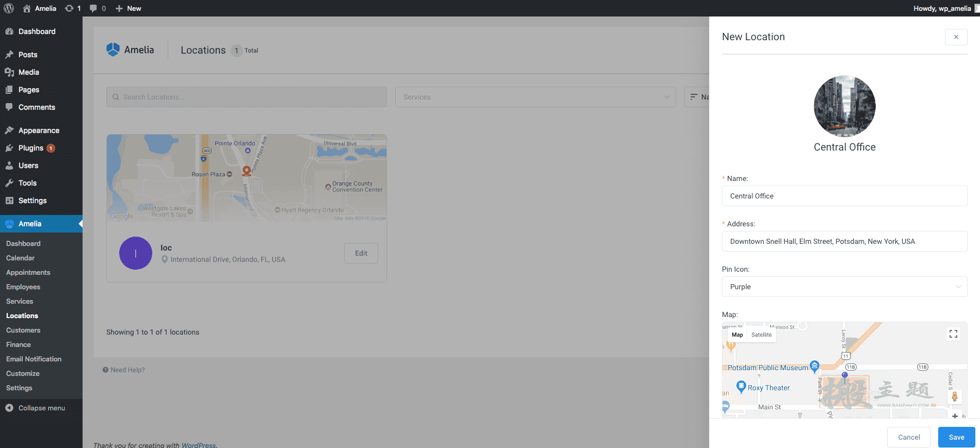
Task: Open Employees submenu
Action: pos(23,287)
